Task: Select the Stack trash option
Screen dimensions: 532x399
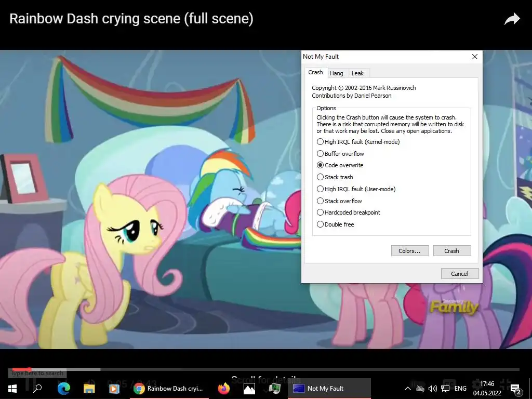Action: [x=335, y=177]
